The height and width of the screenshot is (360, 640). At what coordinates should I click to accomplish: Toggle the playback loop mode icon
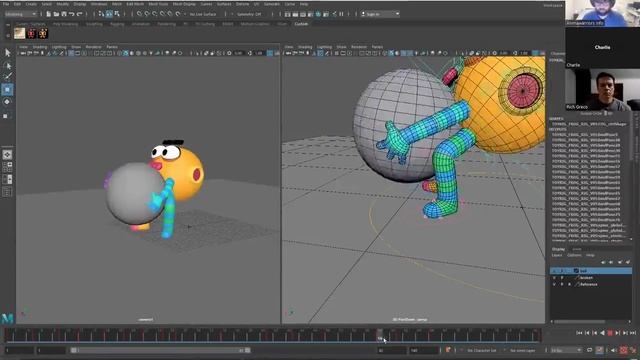coord(589,350)
